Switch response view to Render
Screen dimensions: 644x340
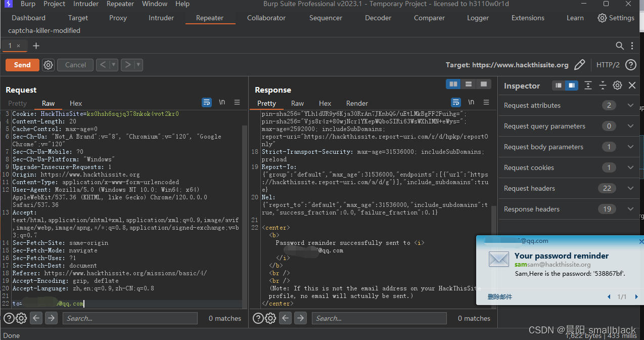point(357,103)
